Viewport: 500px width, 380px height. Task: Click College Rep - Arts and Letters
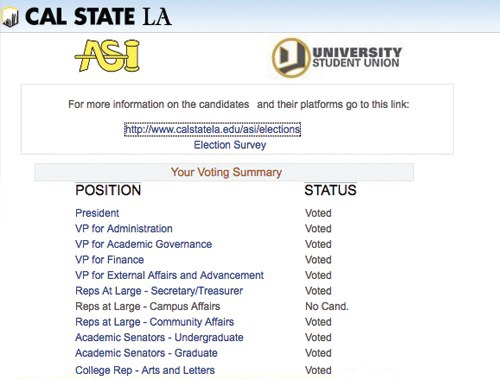[x=145, y=370]
